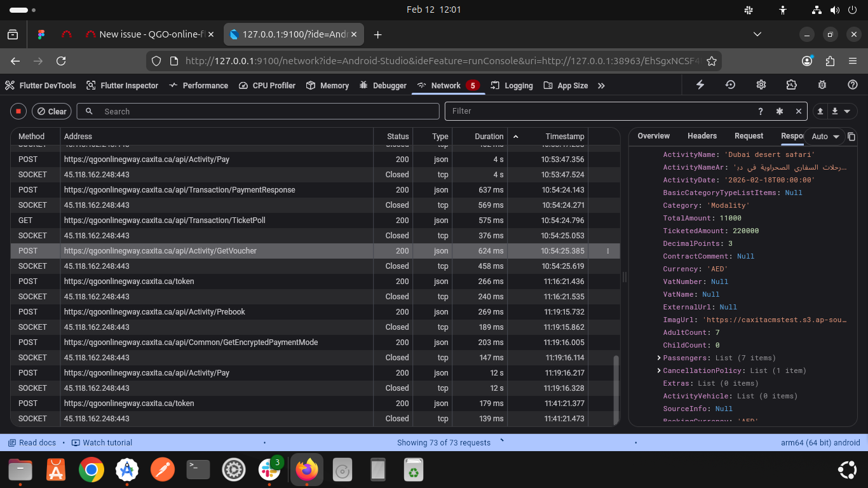This screenshot has height=488, width=868.
Task: Open the DevTools help icon
Action: pyautogui.click(x=853, y=85)
